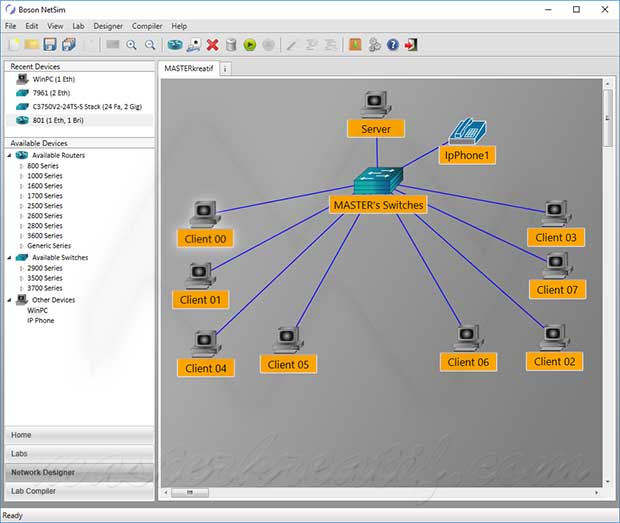Click the blue question mark help icon
The width and height of the screenshot is (620, 523).
pyautogui.click(x=393, y=45)
